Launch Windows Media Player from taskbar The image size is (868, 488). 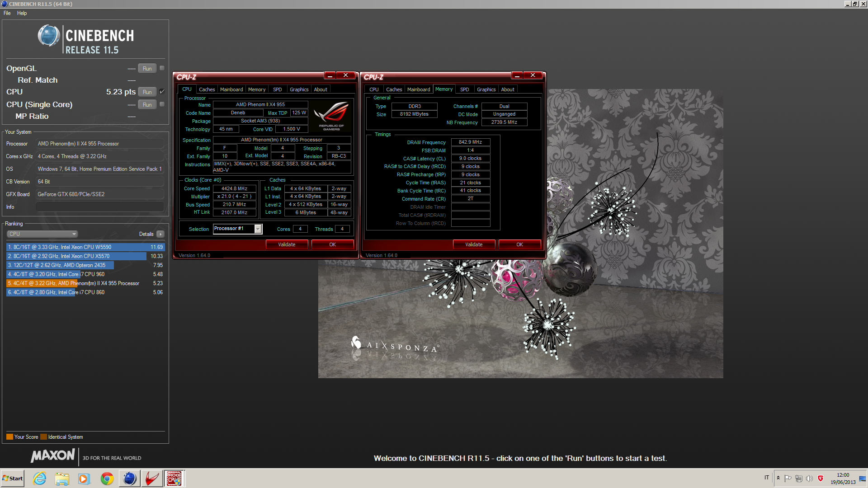click(84, 479)
